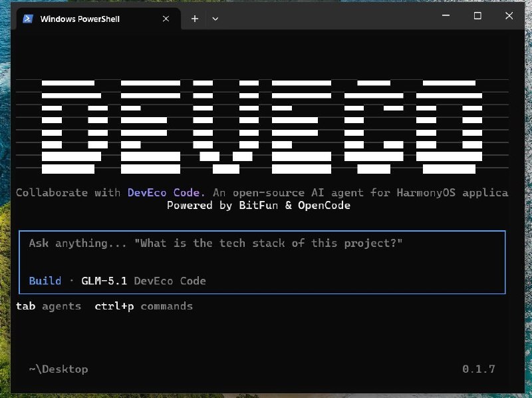Expand the new tab profile dropdown
The width and height of the screenshot is (532, 398).
pos(215,19)
